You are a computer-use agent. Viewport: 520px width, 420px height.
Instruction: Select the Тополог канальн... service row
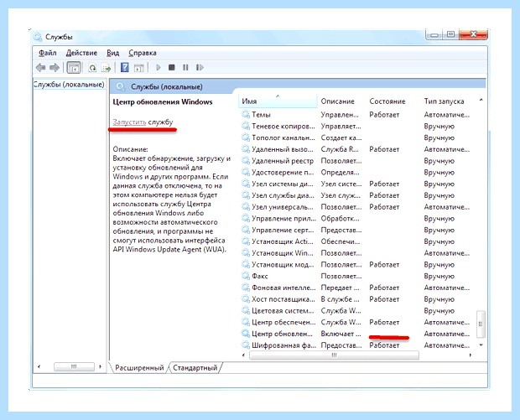(x=356, y=137)
